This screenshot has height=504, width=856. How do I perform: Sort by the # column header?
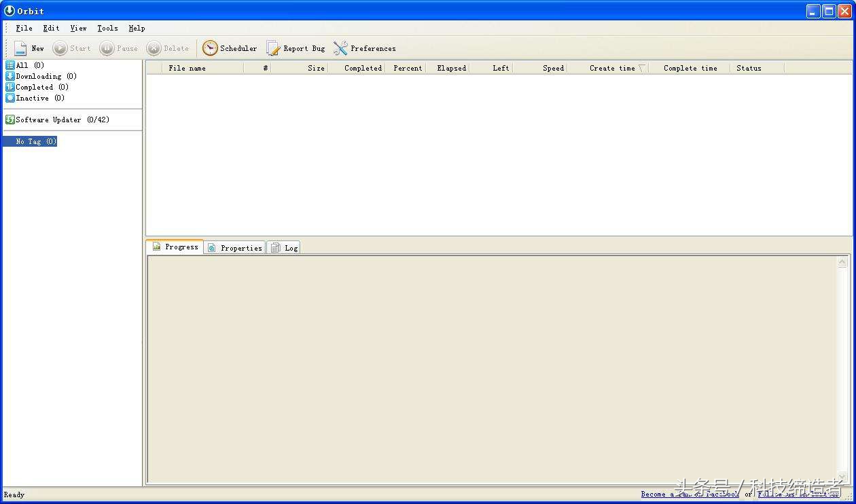[x=257, y=68]
